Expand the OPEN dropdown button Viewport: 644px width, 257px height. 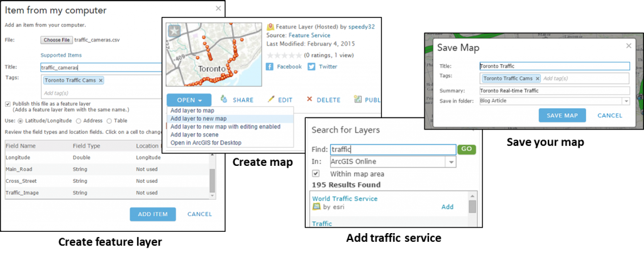click(189, 100)
